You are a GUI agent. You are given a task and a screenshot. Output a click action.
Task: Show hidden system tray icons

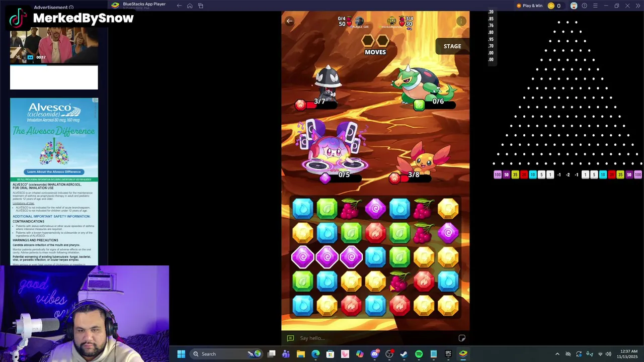pos(557,354)
